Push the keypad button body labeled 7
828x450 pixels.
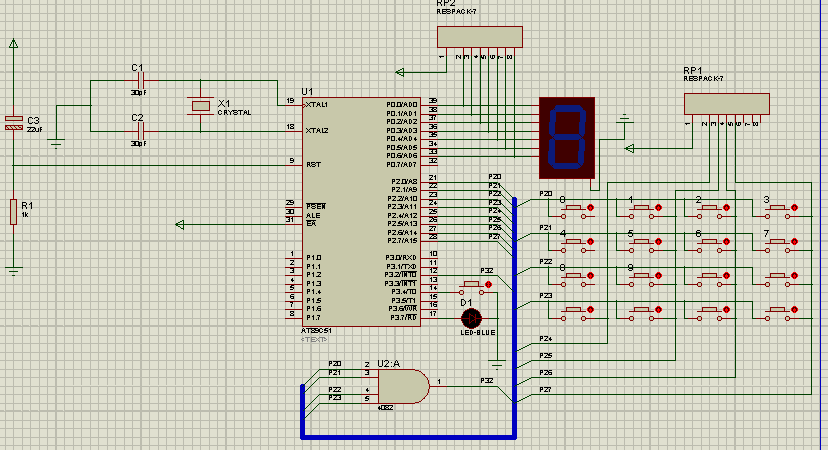tap(777, 243)
